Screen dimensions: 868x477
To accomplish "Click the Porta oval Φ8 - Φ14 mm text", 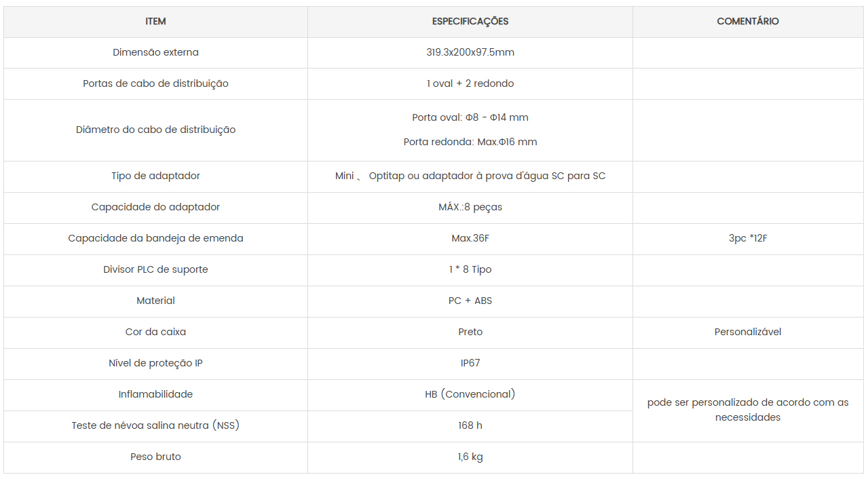I will (470, 118).
